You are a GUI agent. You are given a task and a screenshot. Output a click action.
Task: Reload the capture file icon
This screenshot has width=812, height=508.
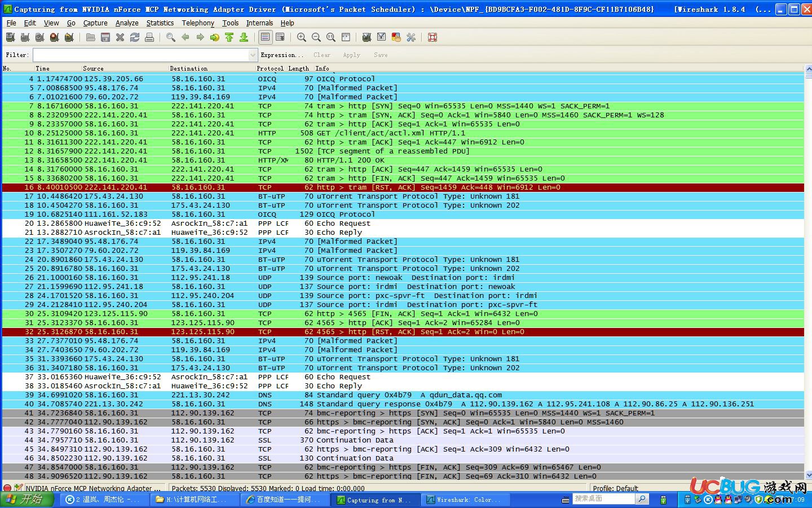tap(134, 37)
